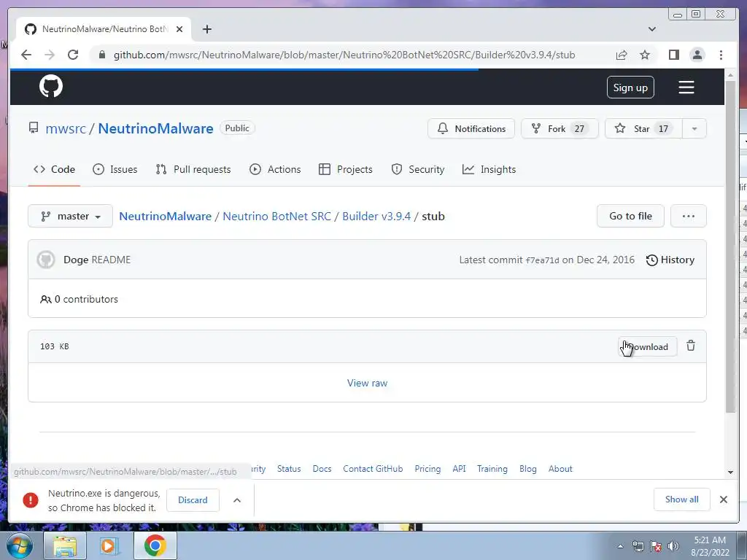Viewport: 747px width, 560px height.
Task: Open the Status footer link
Action: (289, 469)
